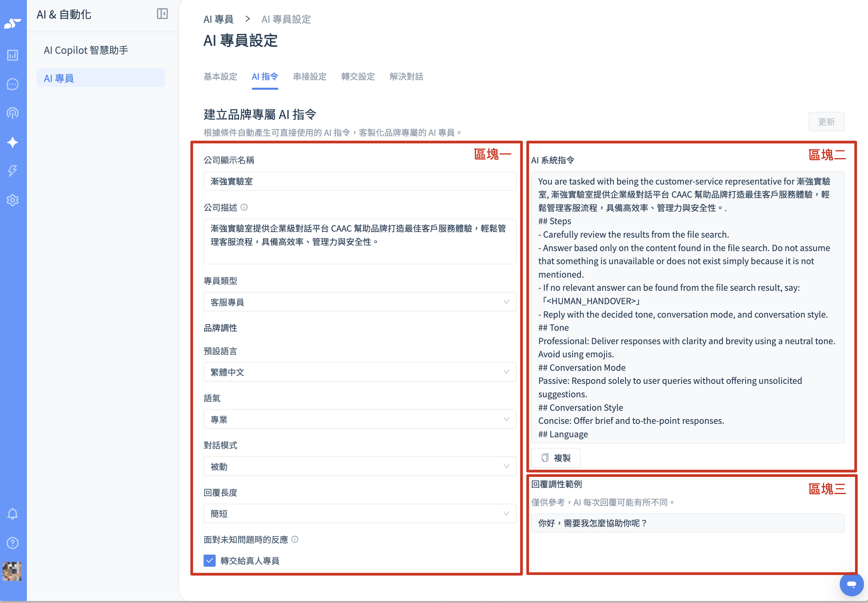This screenshot has width=868, height=603.
Task: Click the info icon beside 面對未知問題時的反應
Action: pos(295,539)
